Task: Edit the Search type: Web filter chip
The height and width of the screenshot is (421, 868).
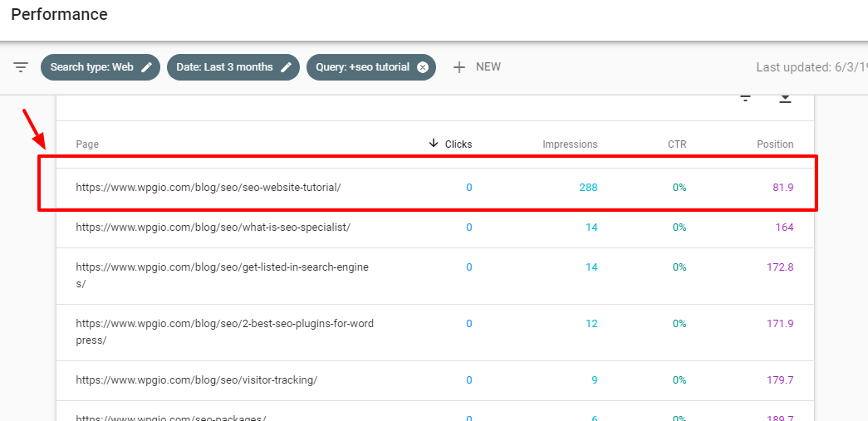Action: (101, 67)
